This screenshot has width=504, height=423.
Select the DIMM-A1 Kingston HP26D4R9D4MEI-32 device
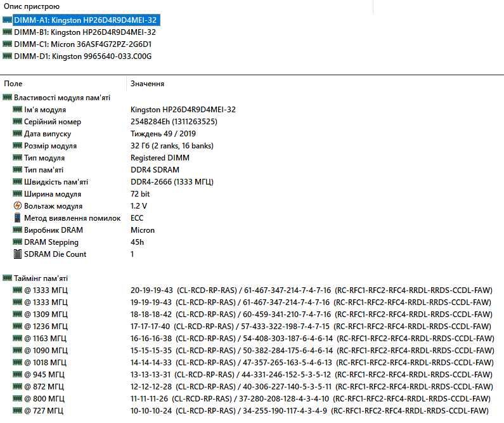point(86,20)
